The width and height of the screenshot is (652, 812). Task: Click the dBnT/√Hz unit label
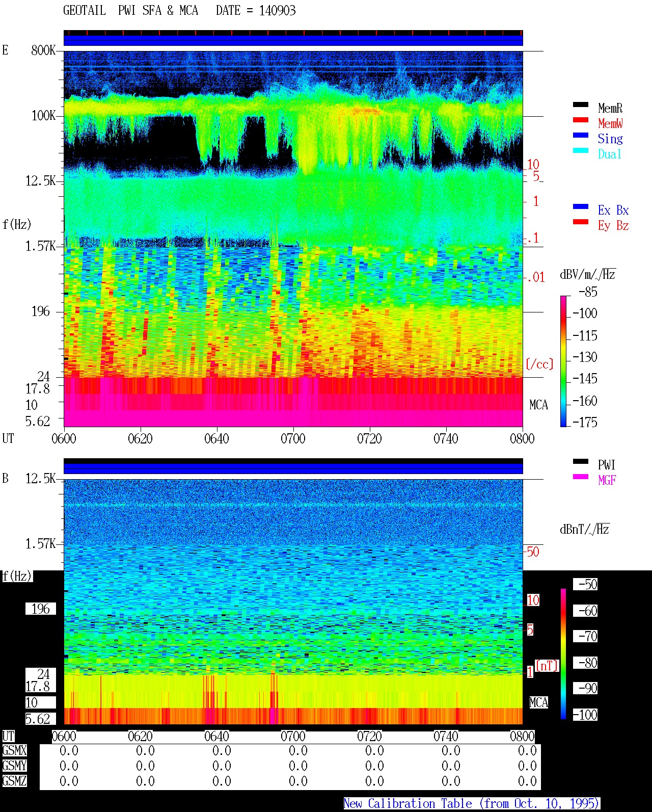(x=585, y=530)
